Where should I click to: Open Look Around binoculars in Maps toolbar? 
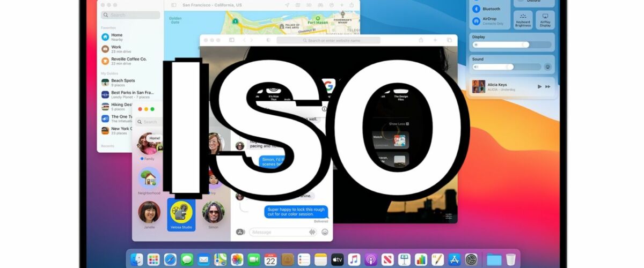(x=320, y=5)
